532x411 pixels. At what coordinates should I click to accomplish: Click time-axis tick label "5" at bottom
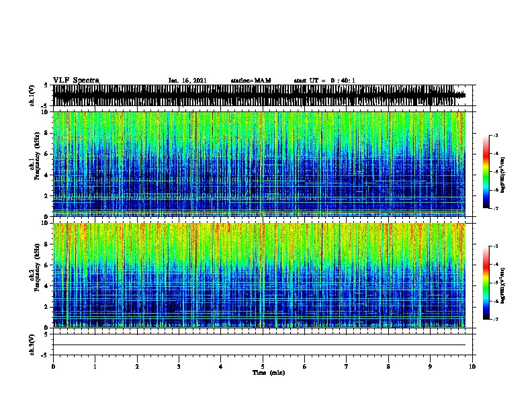coord(263,366)
